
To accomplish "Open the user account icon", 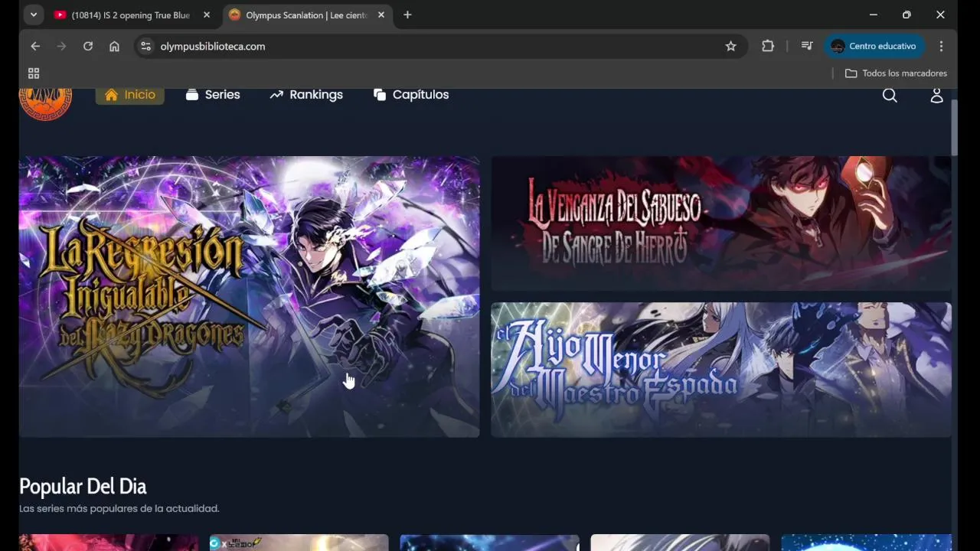I will point(936,95).
